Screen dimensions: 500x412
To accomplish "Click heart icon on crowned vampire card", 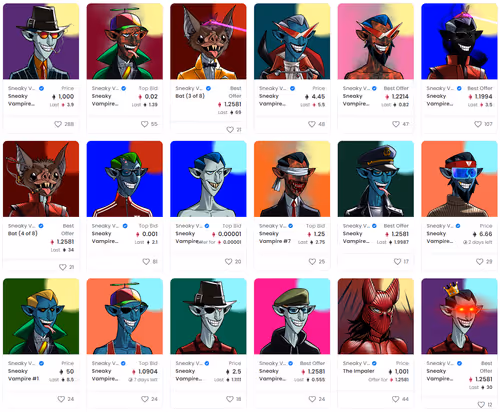I will click(x=481, y=405).
